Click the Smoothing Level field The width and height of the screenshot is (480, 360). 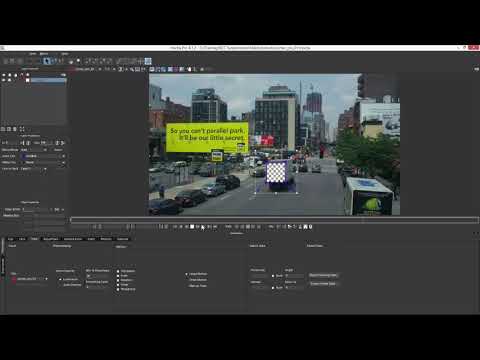coord(97,287)
